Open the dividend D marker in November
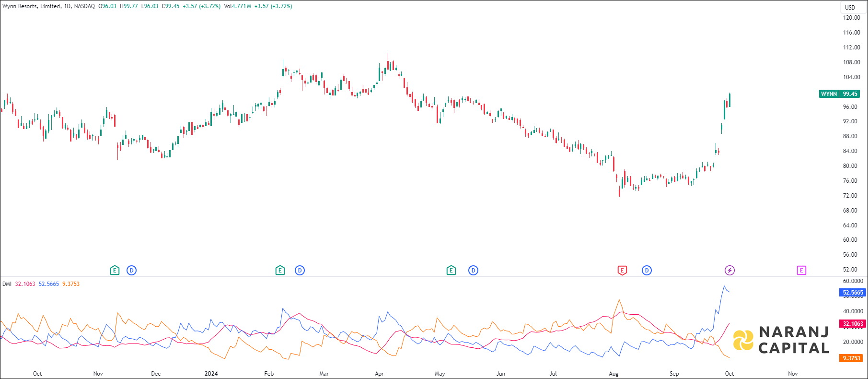Viewport: 868px width, 379px height. tap(132, 271)
